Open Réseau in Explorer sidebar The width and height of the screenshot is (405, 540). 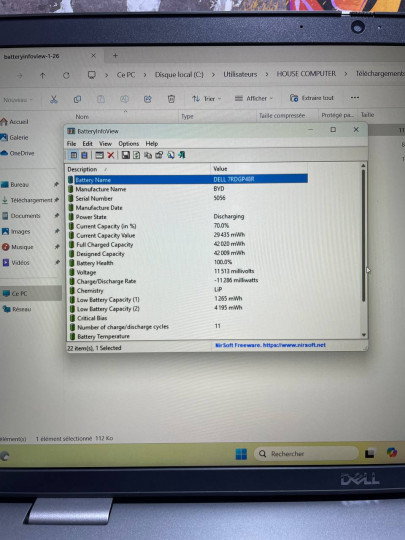tap(17, 309)
